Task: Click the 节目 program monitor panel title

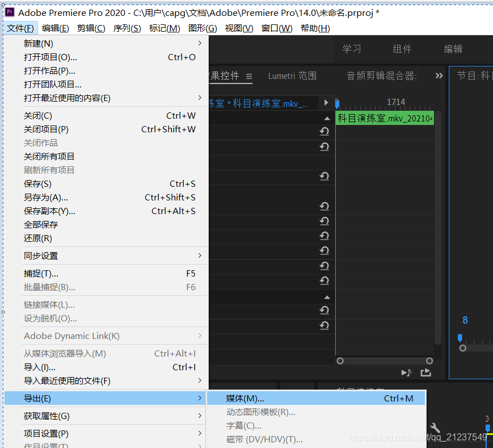Action: point(474,76)
